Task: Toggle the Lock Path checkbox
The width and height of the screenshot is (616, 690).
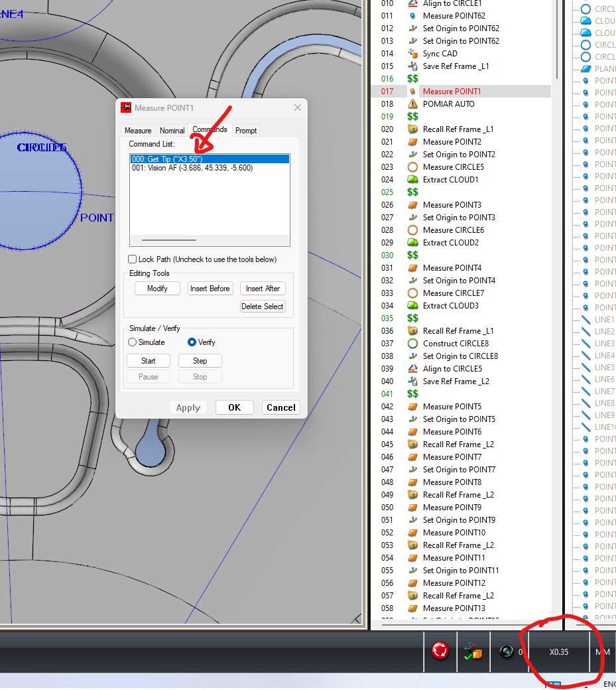Action: pyautogui.click(x=133, y=259)
